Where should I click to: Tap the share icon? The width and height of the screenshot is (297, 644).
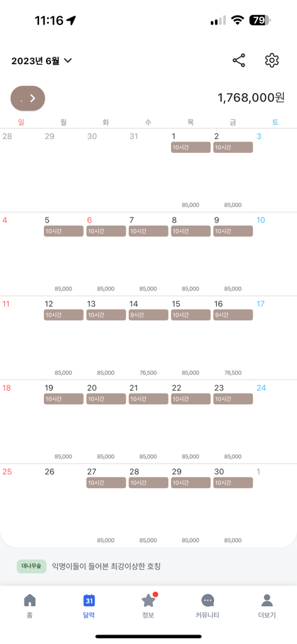click(x=238, y=60)
